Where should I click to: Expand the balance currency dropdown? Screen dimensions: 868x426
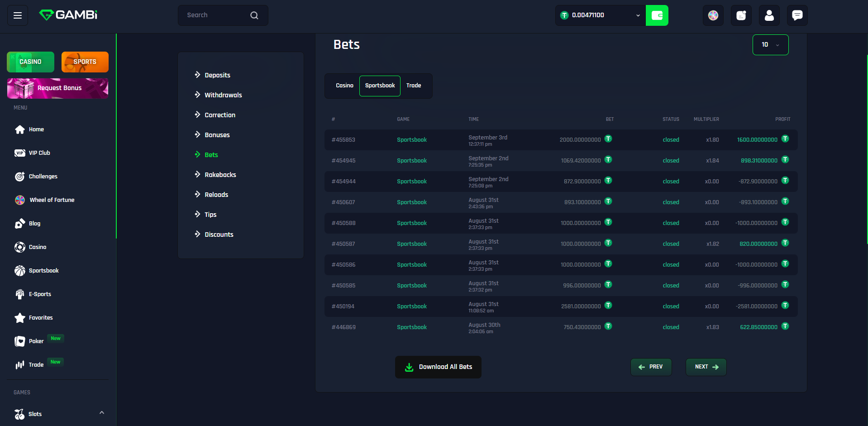[638, 15]
